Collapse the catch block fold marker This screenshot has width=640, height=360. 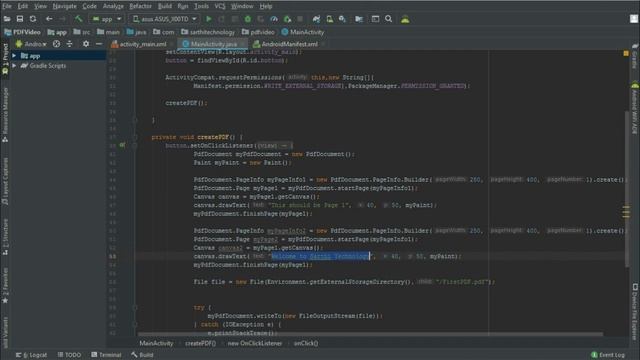[135, 324]
